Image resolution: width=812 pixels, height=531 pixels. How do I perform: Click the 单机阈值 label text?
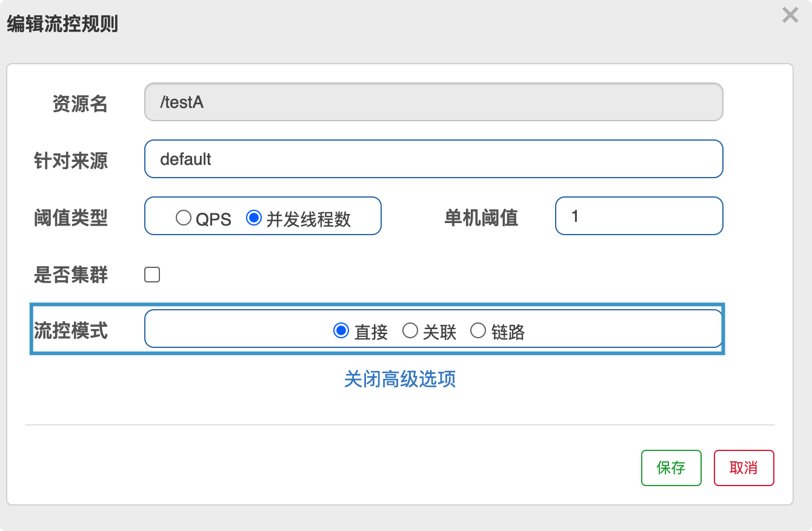point(481,218)
